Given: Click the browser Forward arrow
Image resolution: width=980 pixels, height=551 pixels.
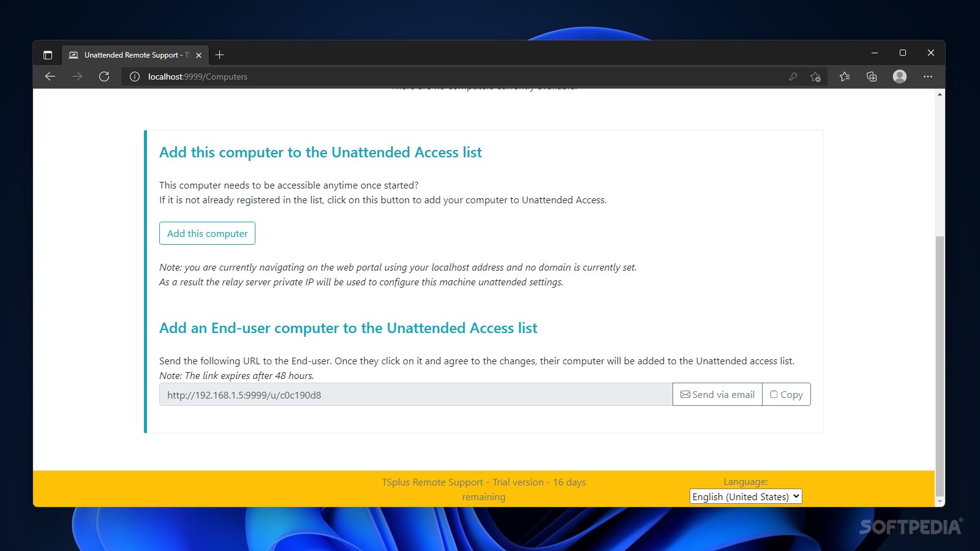Looking at the screenshot, I should click(x=77, y=77).
